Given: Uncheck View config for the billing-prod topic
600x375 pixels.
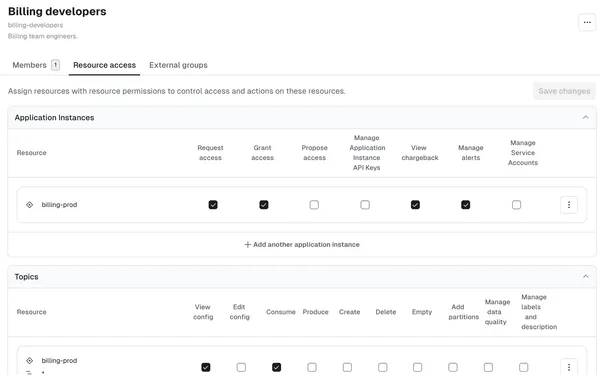Looking at the screenshot, I should coord(206,367).
